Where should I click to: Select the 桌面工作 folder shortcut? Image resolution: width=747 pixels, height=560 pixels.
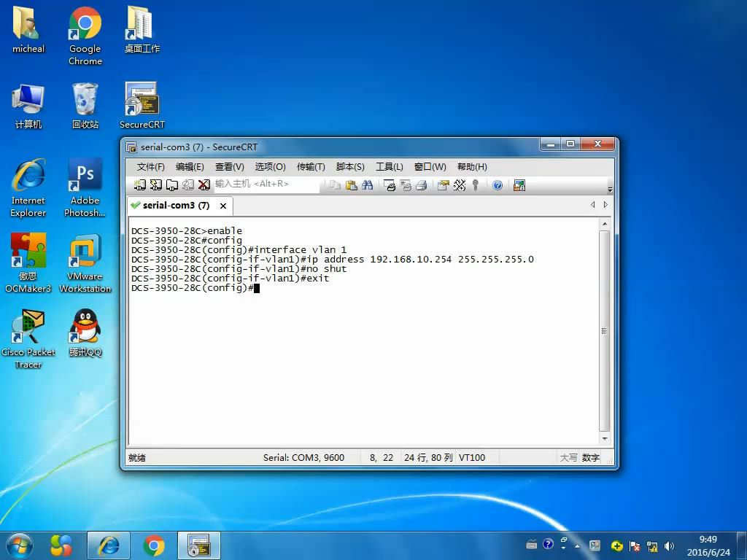[142, 29]
